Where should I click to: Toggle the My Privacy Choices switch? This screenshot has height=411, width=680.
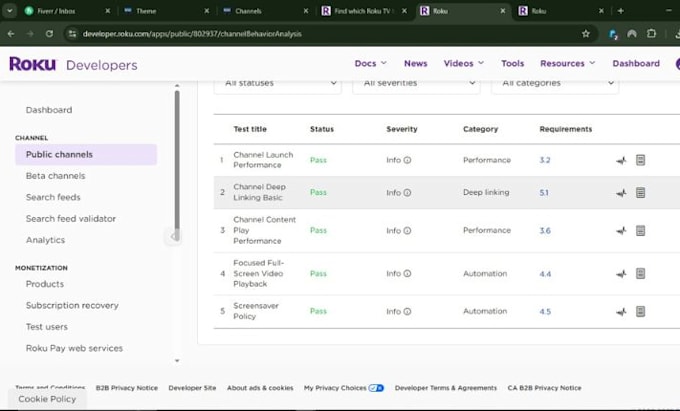click(x=376, y=388)
